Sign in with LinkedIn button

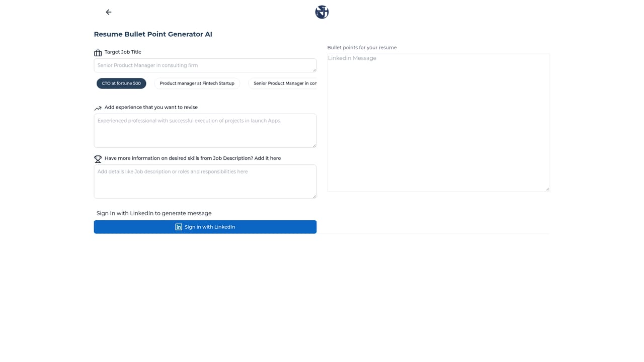(x=205, y=227)
